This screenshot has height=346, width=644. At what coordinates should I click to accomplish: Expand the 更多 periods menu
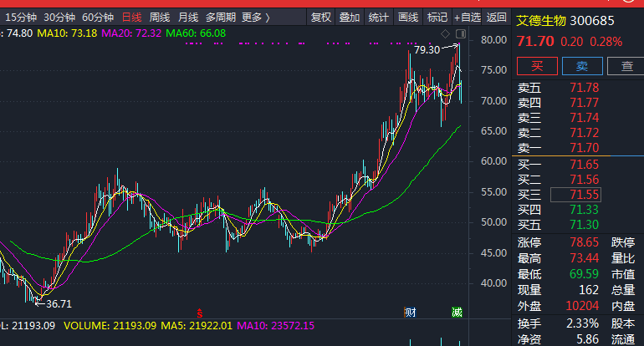click(256, 18)
